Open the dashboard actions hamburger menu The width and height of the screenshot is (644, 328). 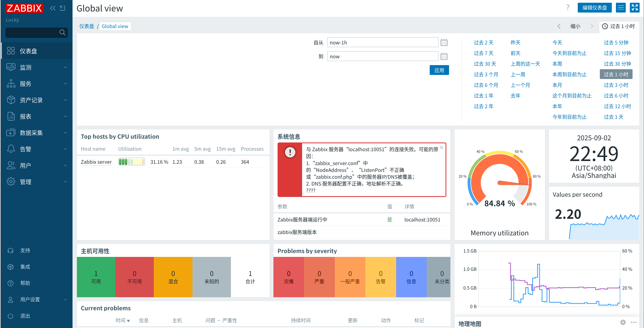point(621,8)
